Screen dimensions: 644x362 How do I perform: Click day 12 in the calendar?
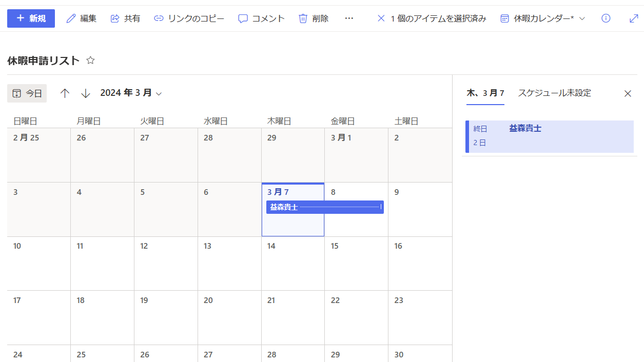pos(166,264)
